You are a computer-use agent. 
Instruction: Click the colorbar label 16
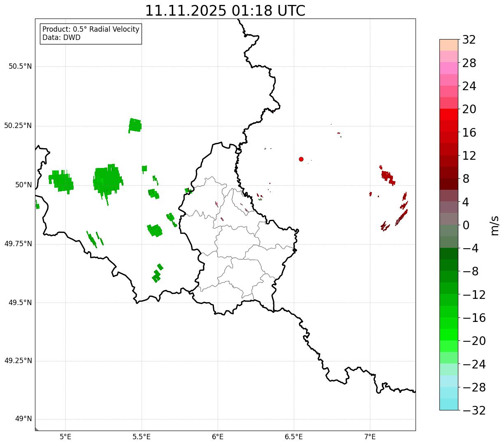pyautogui.click(x=469, y=133)
